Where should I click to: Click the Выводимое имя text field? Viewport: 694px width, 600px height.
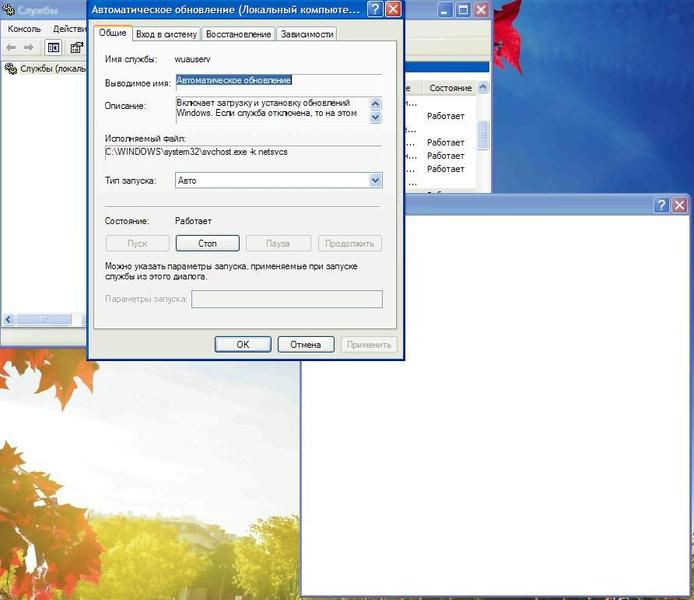tap(279, 83)
